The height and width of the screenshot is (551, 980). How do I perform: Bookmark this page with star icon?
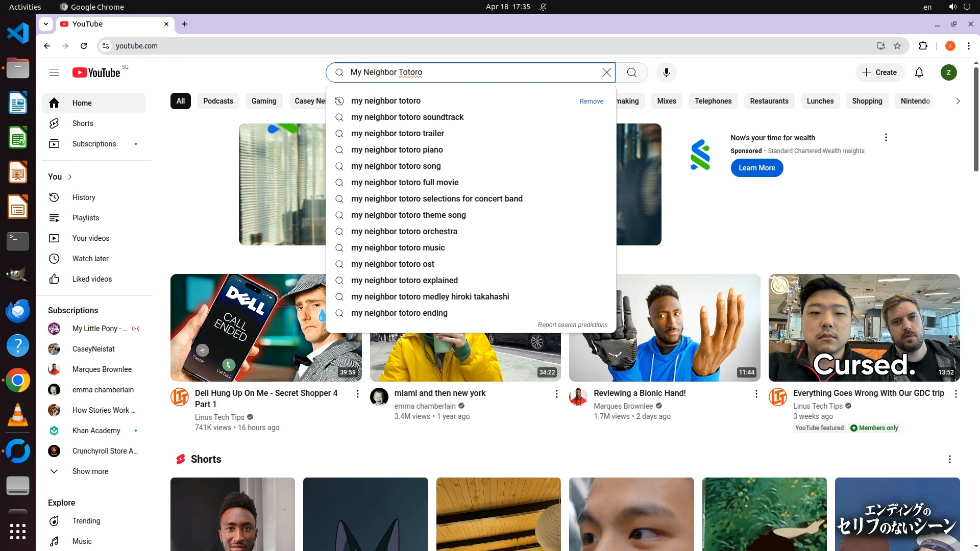897,46
